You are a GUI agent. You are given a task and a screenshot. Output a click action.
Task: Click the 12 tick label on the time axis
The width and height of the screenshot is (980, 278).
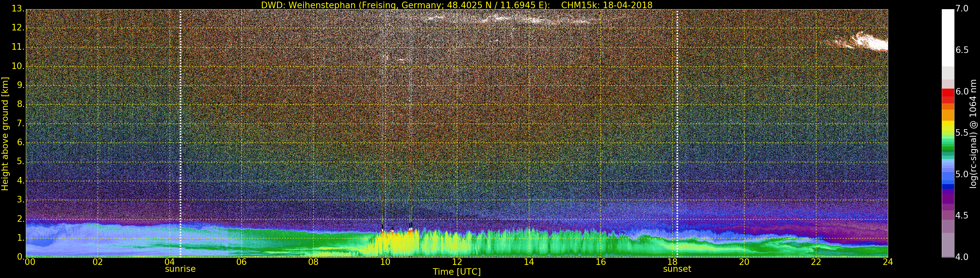pos(457,262)
